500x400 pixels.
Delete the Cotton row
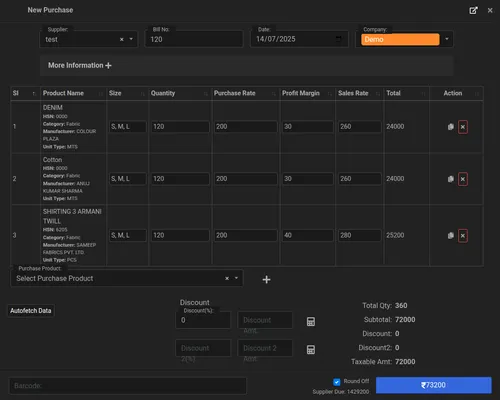point(463,179)
